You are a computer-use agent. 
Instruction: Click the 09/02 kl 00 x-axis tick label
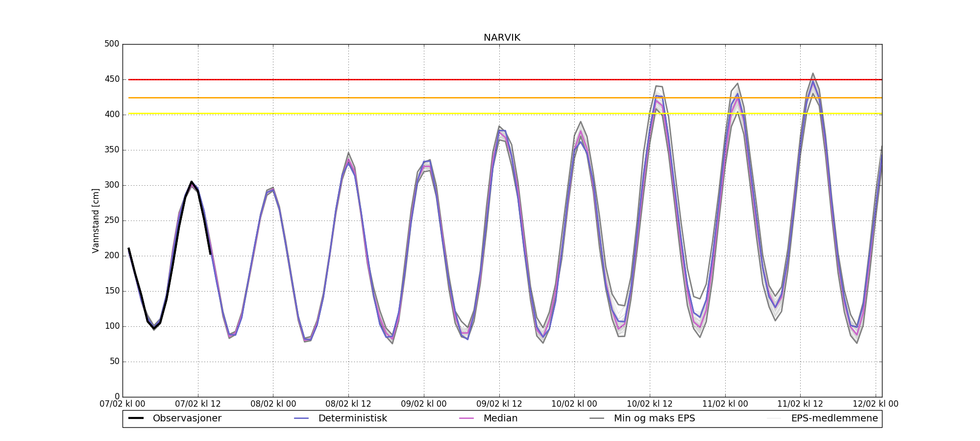[x=424, y=404]
